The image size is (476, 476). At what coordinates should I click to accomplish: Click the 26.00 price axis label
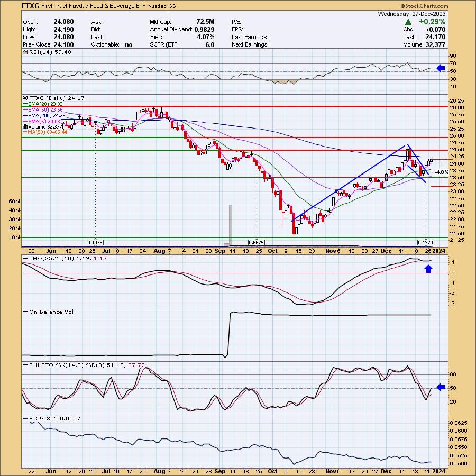click(457, 108)
